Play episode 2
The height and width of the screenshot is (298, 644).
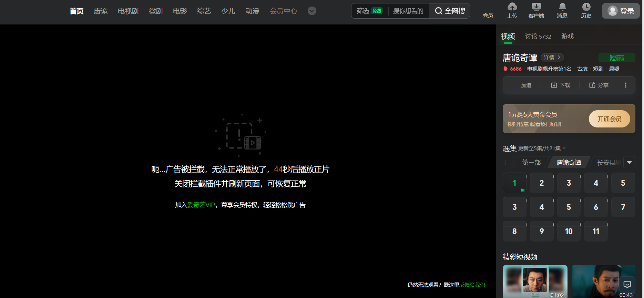pyautogui.click(x=542, y=183)
